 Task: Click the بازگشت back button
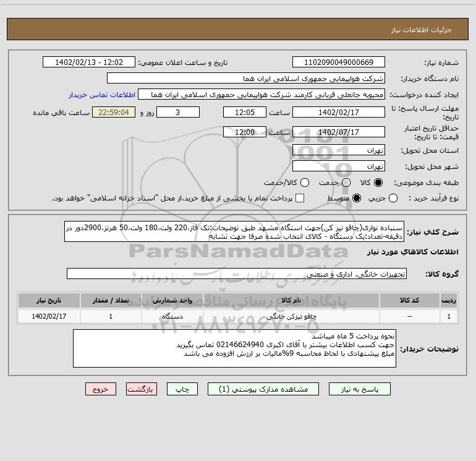(142, 389)
